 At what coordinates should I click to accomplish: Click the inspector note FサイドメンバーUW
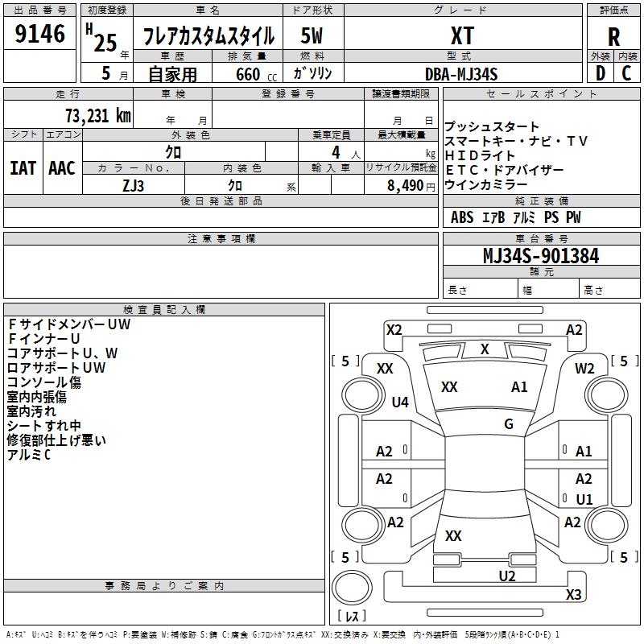click(x=68, y=324)
